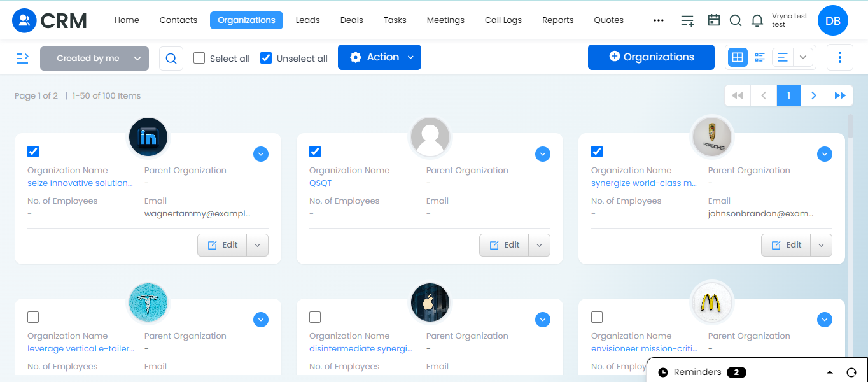Image resolution: width=868 pixels, height=382 pixels.
Task: Open the view options chevron dropdown
Action: pos(803,57)
